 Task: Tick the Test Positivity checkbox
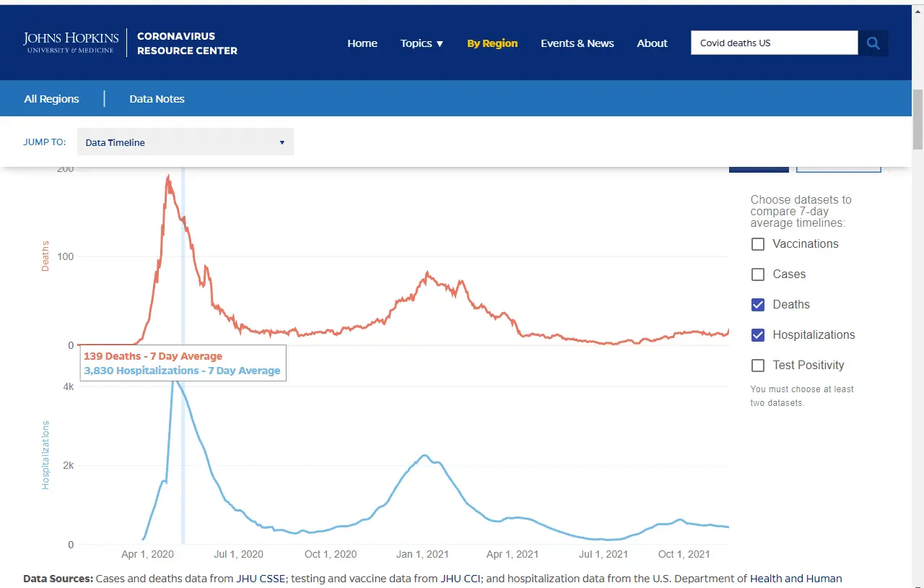(x=758, y=366)
